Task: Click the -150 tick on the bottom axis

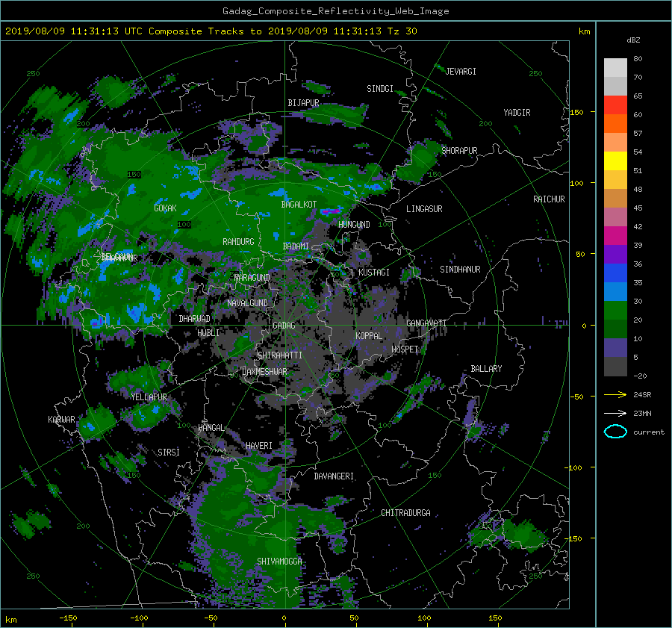Action: pyautogui.click(x=68, y=618)
